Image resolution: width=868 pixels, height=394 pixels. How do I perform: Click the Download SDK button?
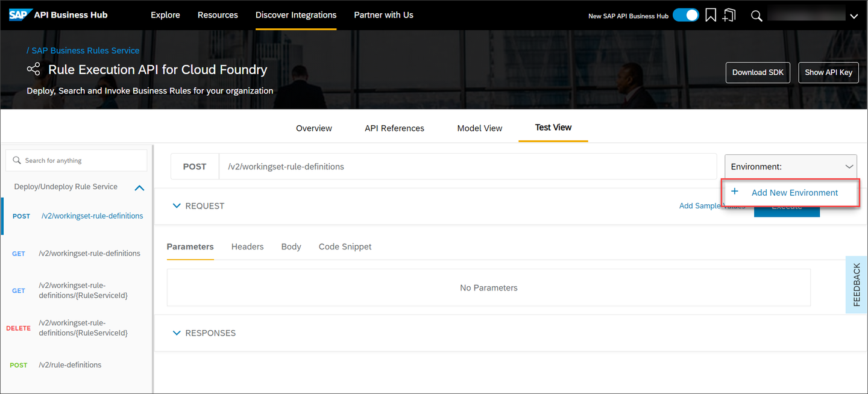[758, 72]
